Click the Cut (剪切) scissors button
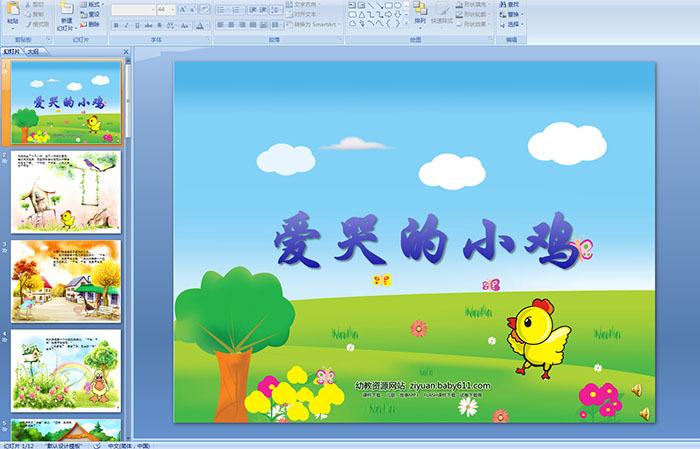700x449 pixels. pyautogui.click(x=34, y=4)
